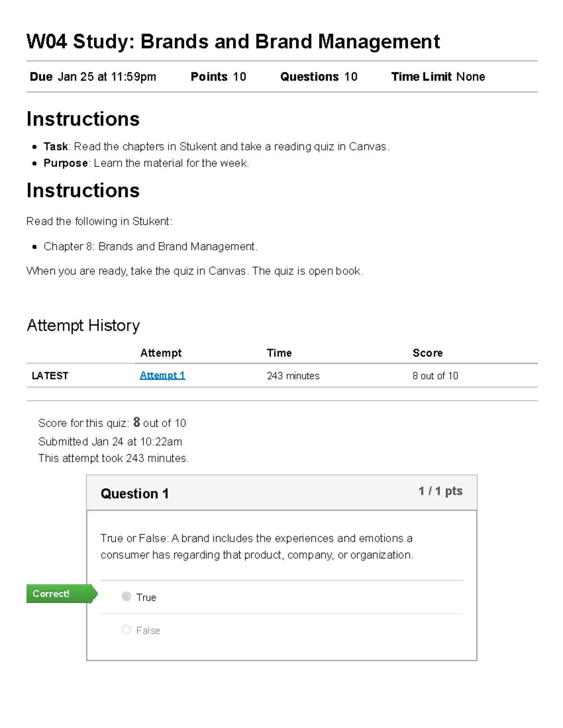Viewport: 563px width, 728px height.
Task: Click the Time column header
Action: pos(279,353)
